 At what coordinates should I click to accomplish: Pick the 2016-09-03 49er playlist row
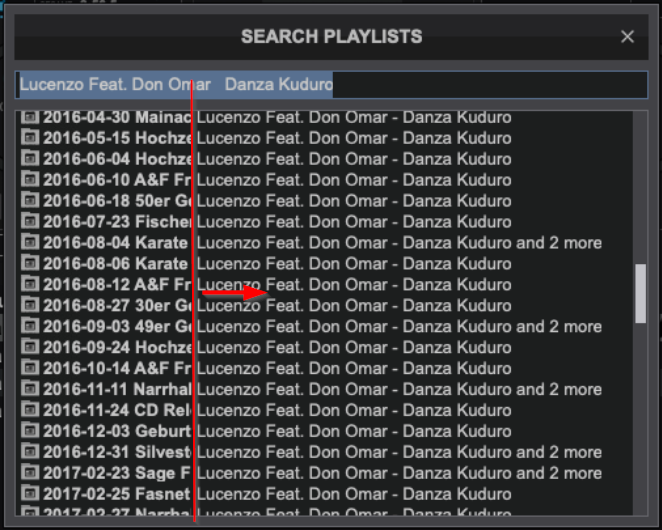[x=300, y=327]
